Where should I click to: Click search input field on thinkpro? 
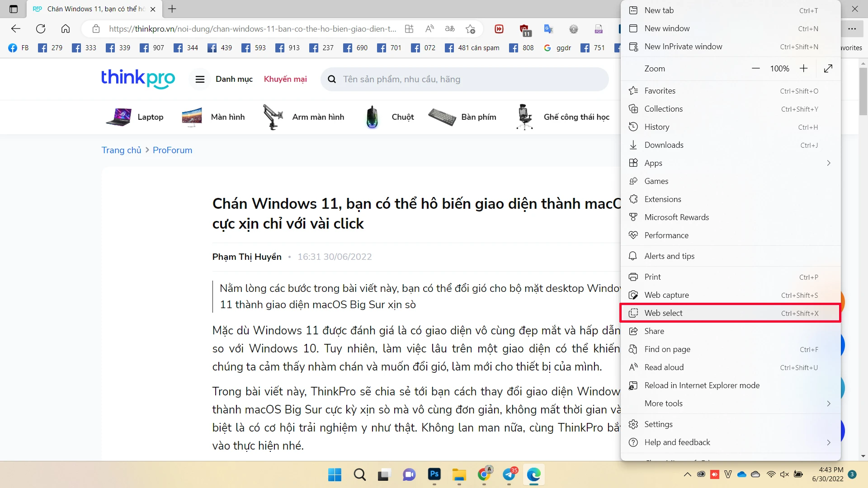point(467,79)
